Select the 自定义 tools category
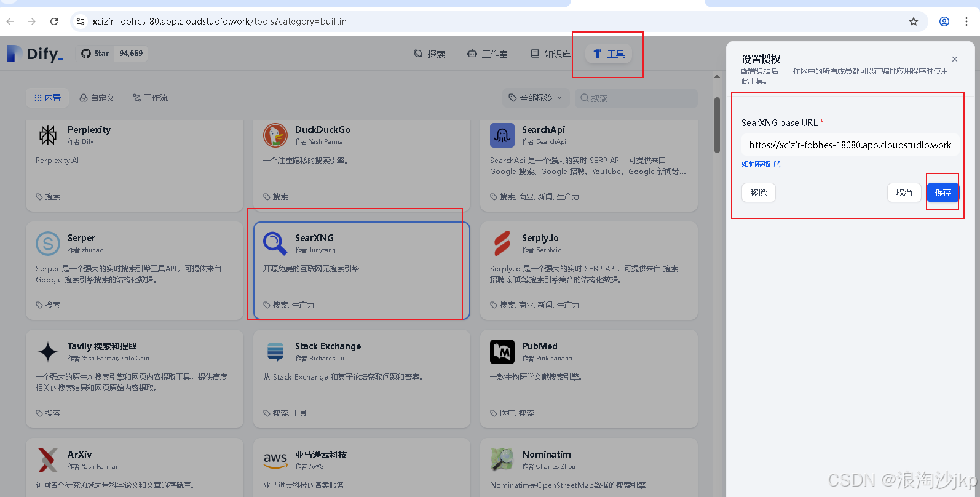 (97, 98)
